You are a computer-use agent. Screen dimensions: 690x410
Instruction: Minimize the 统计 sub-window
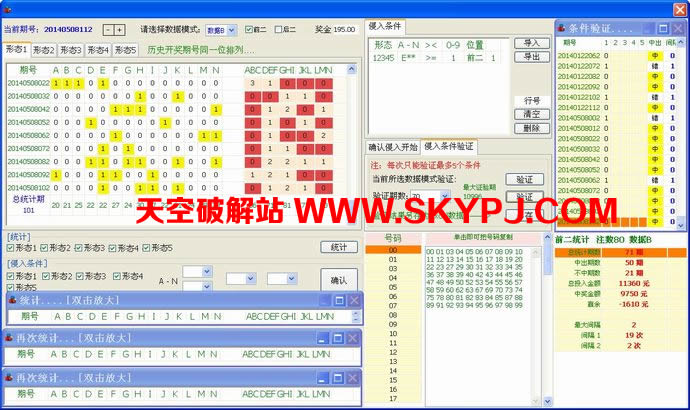pos(323,300)
